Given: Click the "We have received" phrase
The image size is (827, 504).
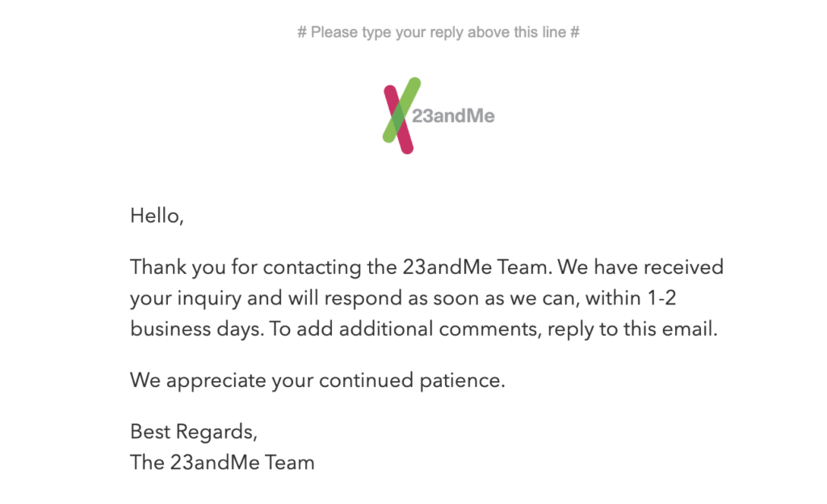Looking at the screenshot, I should point(640,267).
